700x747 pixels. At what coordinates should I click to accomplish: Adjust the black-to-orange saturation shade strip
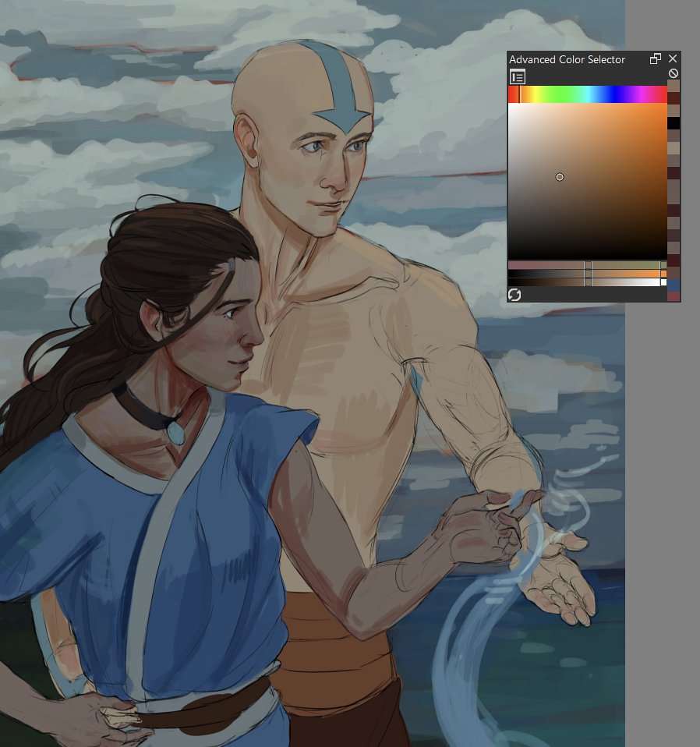tap(587, 274)
